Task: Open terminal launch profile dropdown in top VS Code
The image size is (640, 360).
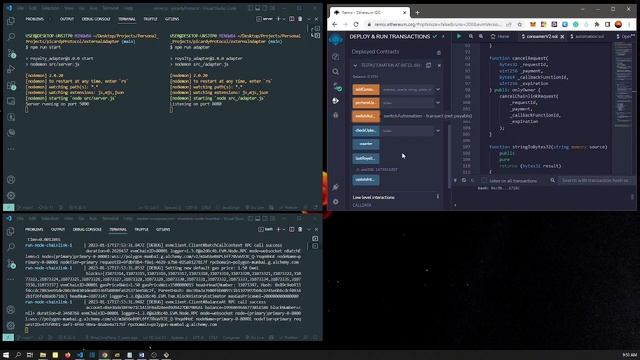Action: (284, 19)
